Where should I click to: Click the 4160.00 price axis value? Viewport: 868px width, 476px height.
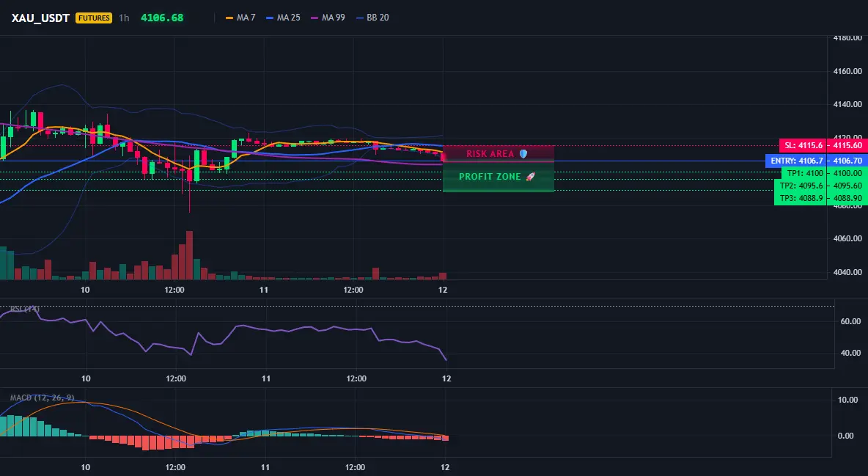(847, 71)
